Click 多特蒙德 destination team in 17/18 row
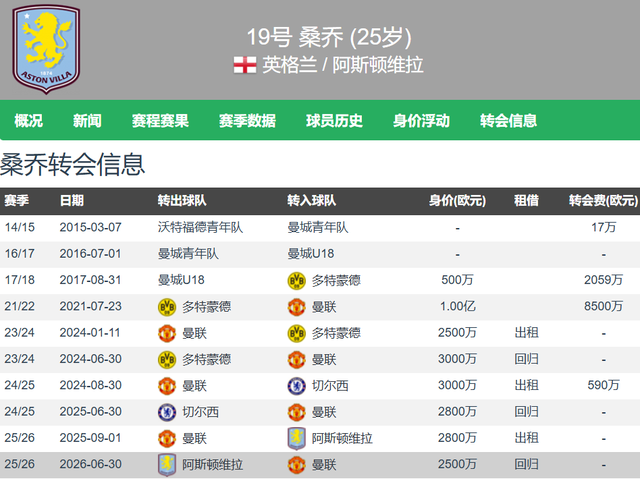 tap(336, 280)
